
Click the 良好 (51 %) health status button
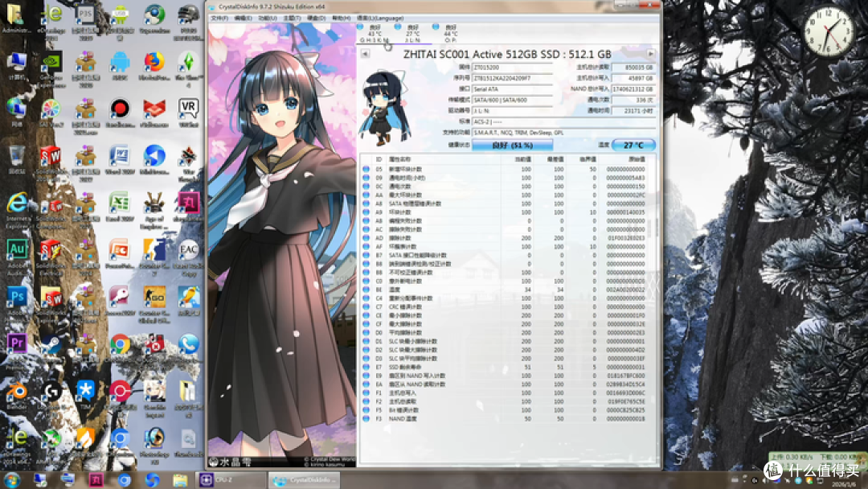[x=512, y=145]
